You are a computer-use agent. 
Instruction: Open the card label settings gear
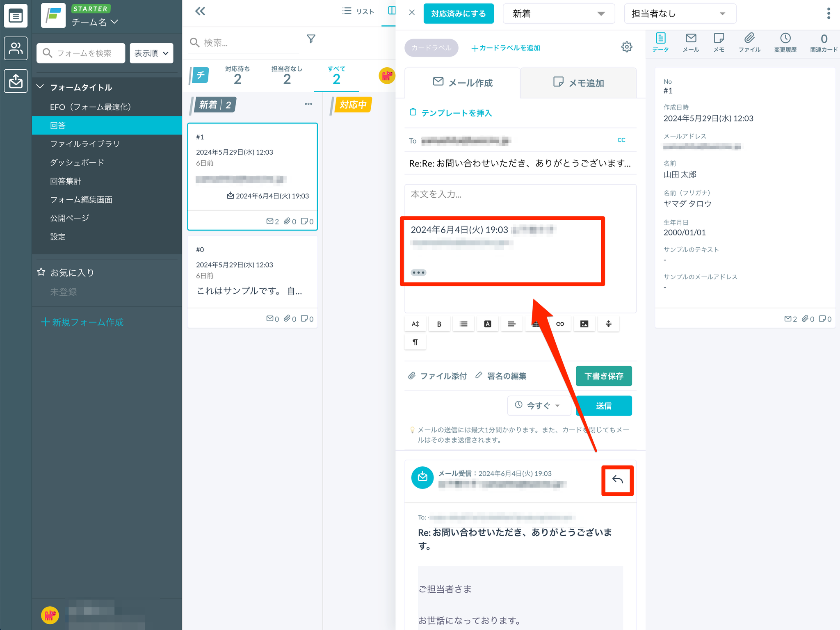[626, 47]
